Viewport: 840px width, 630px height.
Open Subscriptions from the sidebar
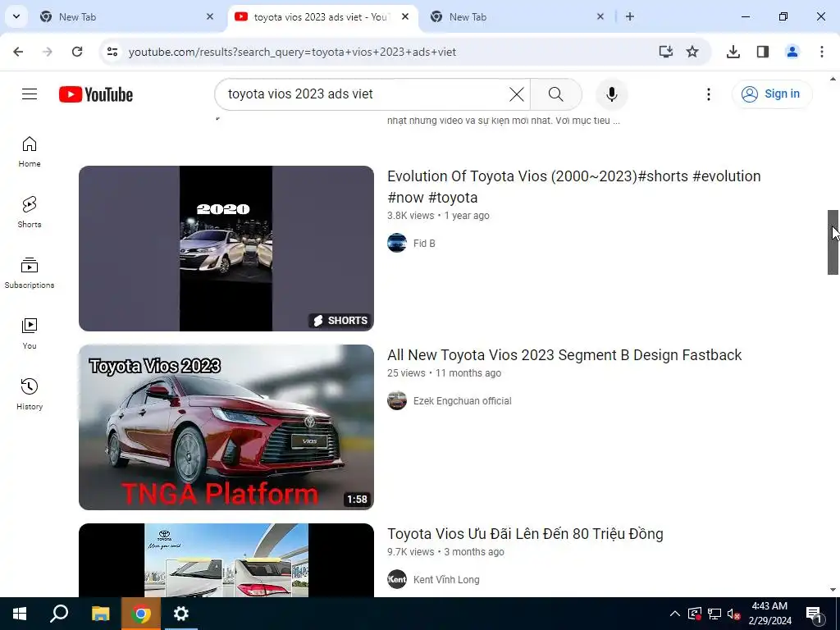[x=30, y=272]
